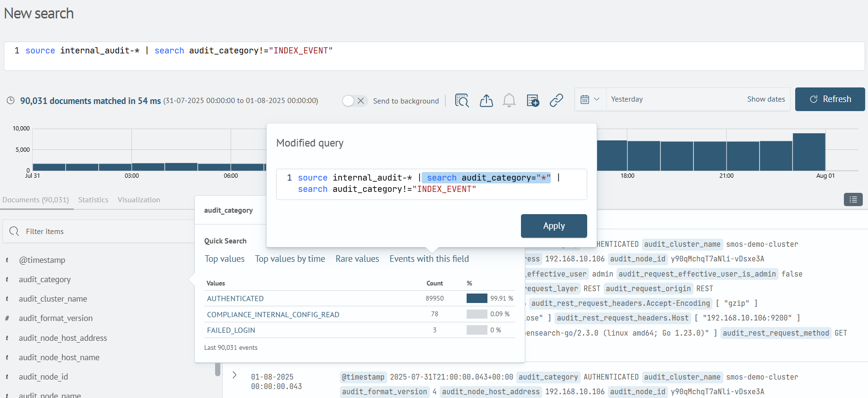Viewport: 868px width, 398px height.
Task: Select Top values by time
Action: pyautogui.click(x=290, y=259)
